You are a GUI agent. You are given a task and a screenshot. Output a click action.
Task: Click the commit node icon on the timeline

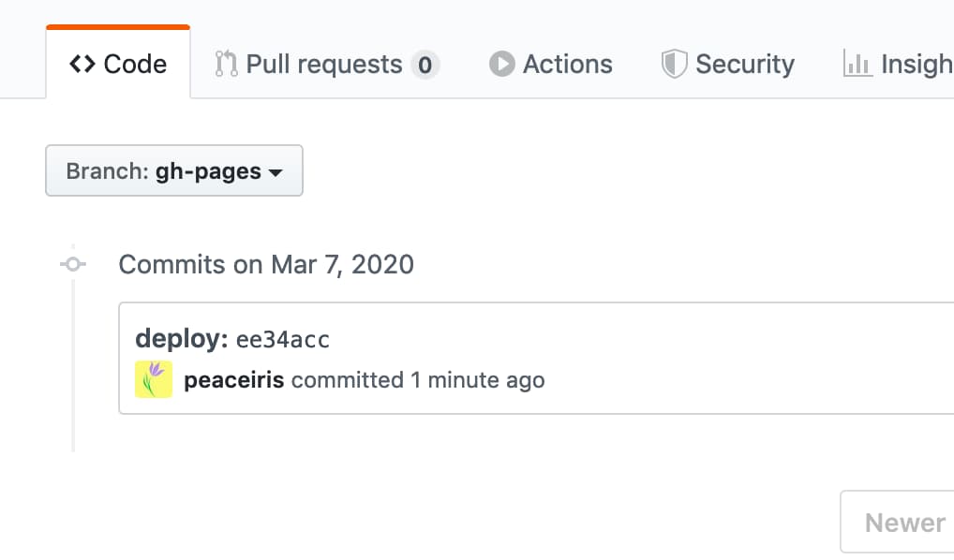[x=73, y=264]
